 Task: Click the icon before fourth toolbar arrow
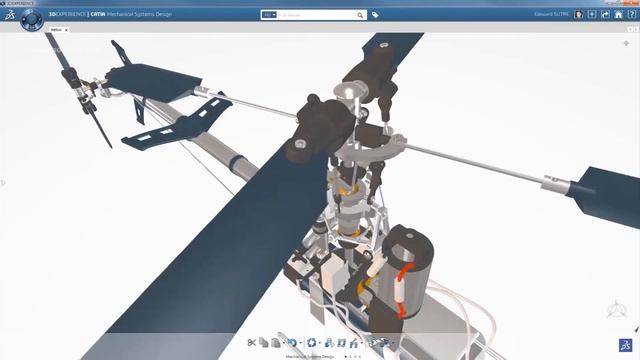pos(354,343)
